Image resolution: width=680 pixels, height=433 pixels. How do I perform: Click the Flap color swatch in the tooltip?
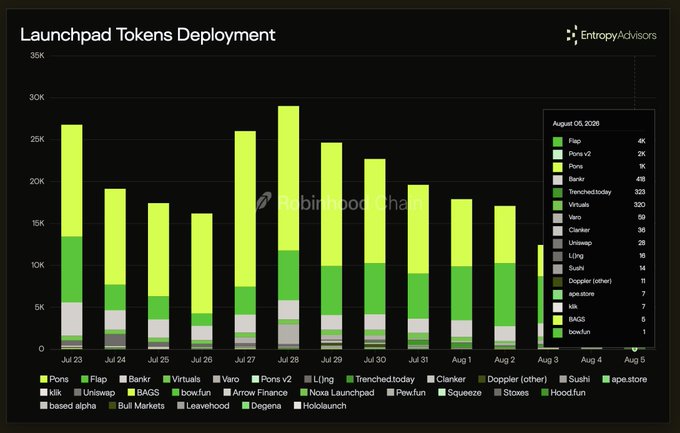(x=557, y=141)
